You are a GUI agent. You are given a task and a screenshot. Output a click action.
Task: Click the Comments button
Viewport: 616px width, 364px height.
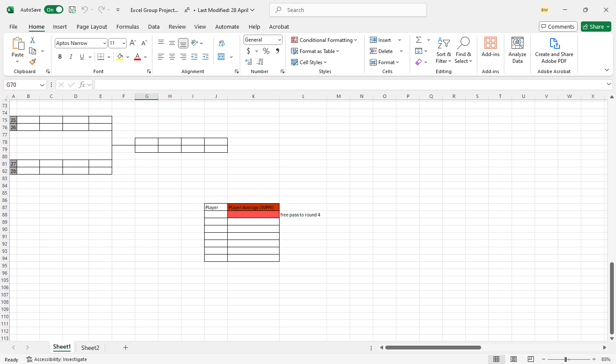(x=558, y=27)
